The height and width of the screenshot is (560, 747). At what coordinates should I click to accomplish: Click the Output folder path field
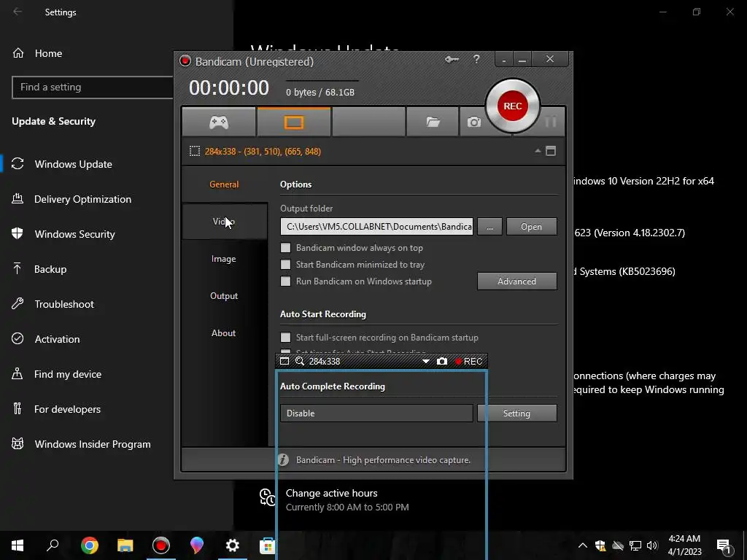(x=377, y=227)
